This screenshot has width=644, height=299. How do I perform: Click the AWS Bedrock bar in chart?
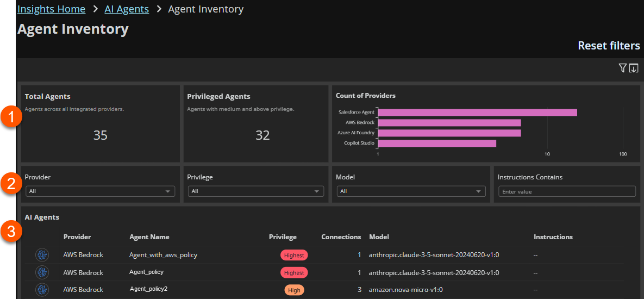(449, 123)
